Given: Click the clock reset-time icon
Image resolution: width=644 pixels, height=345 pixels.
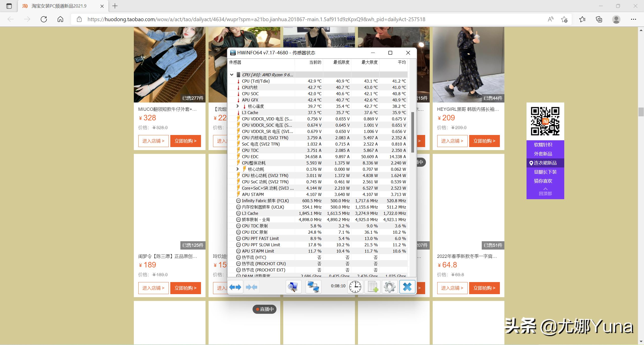Looking at the screenshot, I should point(355,287).
